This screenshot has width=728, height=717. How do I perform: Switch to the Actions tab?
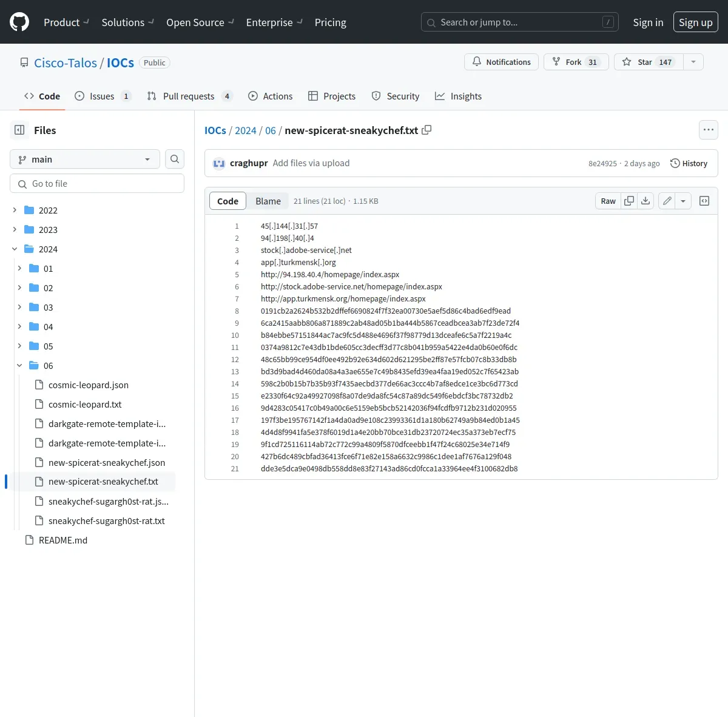point(270,96)
